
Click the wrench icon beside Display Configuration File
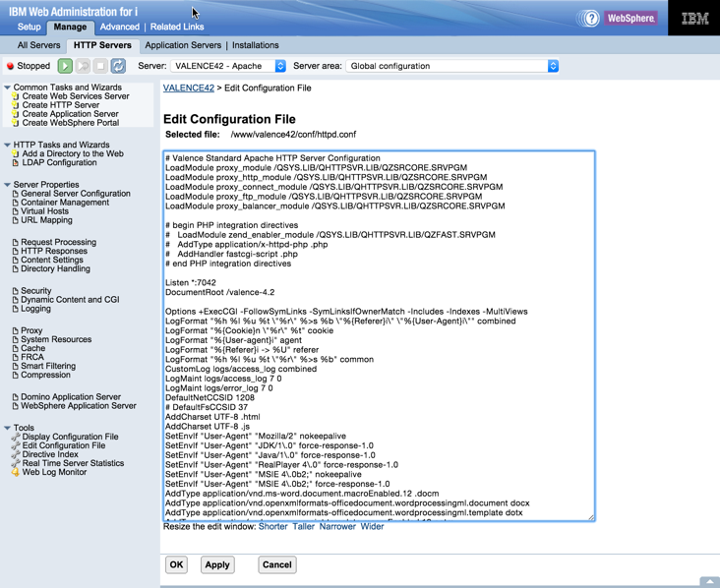16,437
